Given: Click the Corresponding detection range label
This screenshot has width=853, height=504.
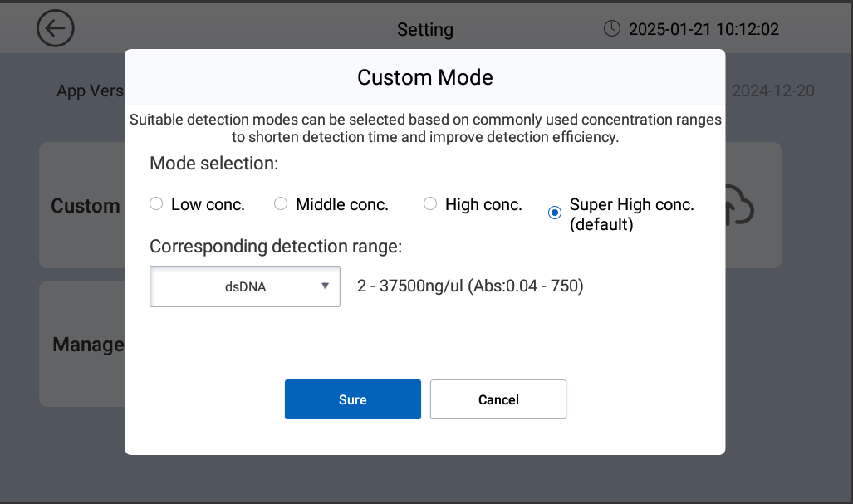Looking at the screenshot, I should pyautogui.click(x=276, y=247).
